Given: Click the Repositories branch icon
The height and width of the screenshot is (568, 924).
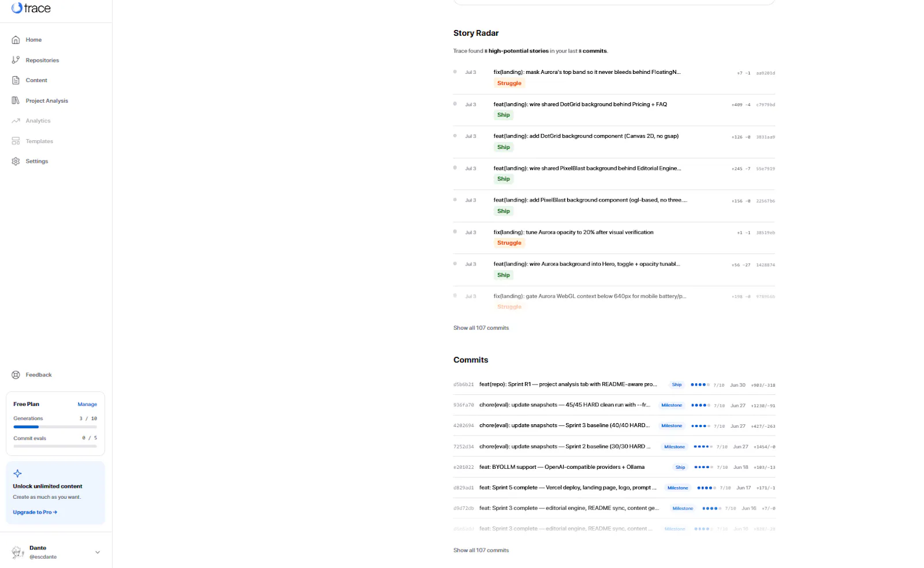Looking at the screenshot, I should pyautogui.click(x=16, y=60).
